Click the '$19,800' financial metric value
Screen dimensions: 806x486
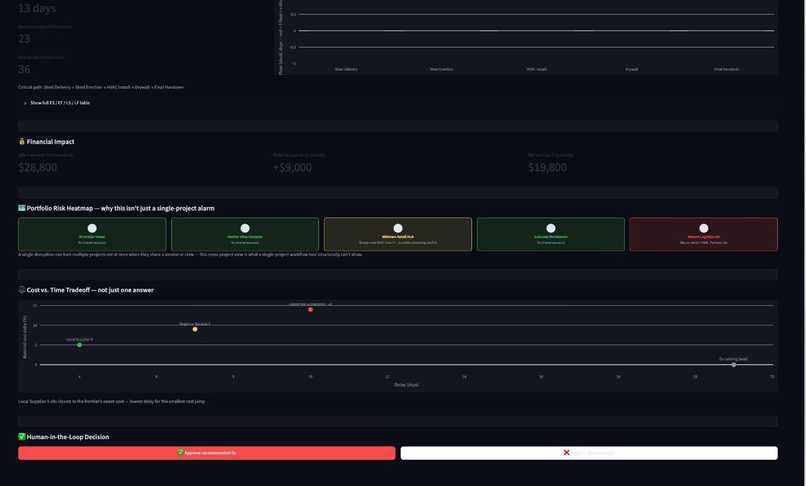547,168
